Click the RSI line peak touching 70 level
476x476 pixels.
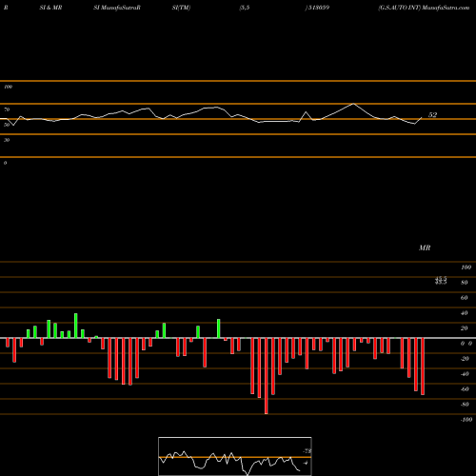pos(353,104)
